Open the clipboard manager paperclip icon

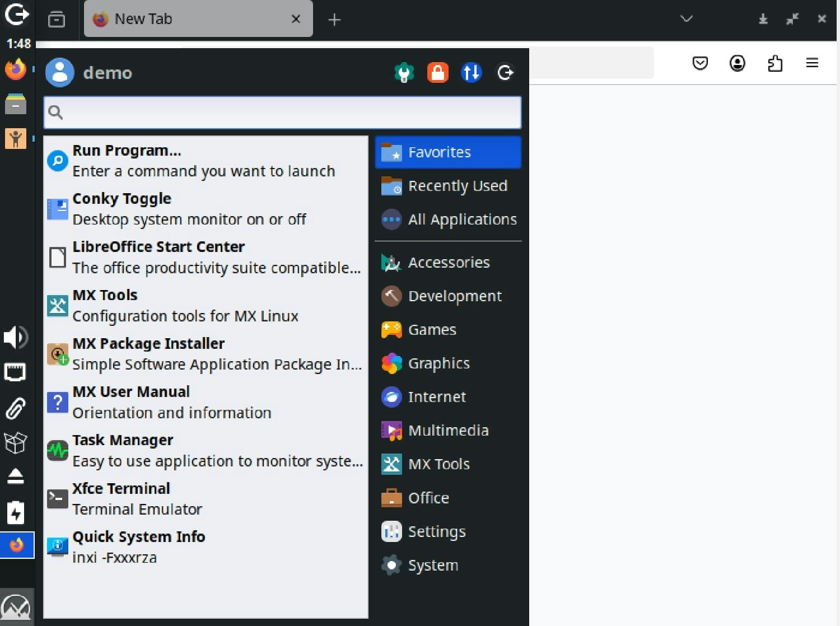pos(16,408)
